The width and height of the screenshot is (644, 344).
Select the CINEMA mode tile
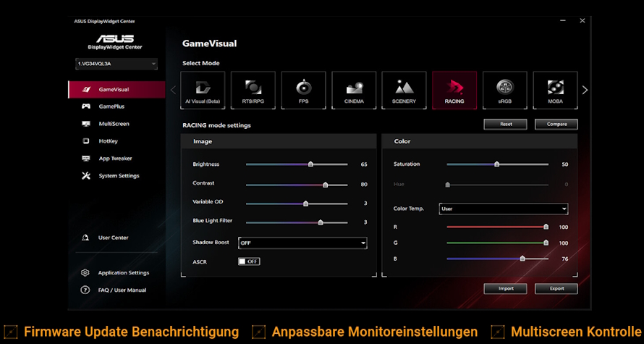tap(354, 91)
